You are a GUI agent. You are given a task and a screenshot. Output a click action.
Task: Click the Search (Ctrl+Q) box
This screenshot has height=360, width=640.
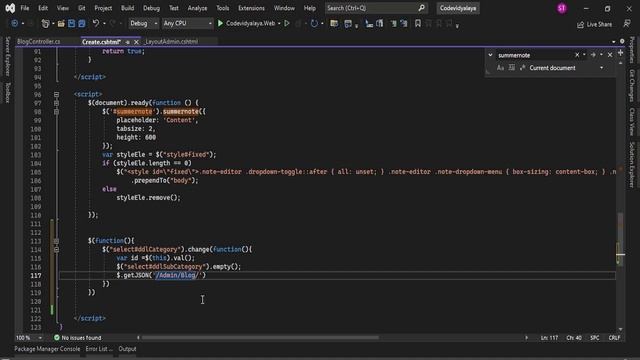click(376, 8)
